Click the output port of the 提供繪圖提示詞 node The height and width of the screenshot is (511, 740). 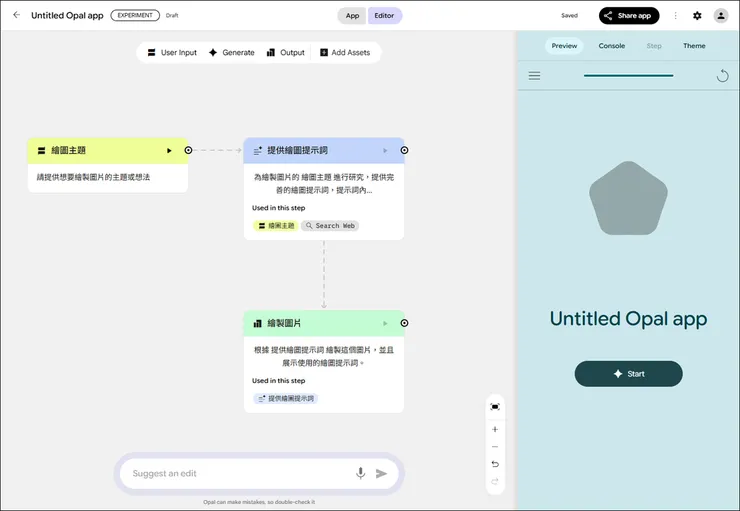tap(404, 150)
